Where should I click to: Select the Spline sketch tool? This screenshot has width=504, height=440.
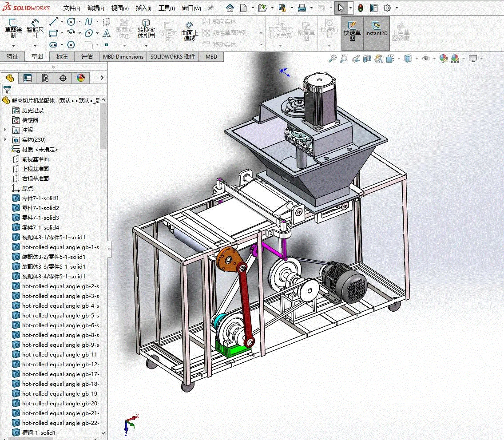[x=89, y=22]
